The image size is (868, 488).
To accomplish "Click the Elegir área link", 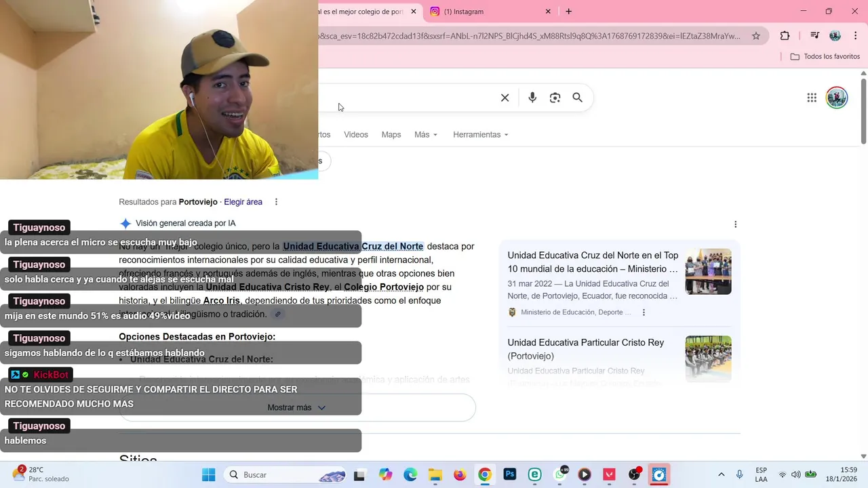I will pos(243,202).
